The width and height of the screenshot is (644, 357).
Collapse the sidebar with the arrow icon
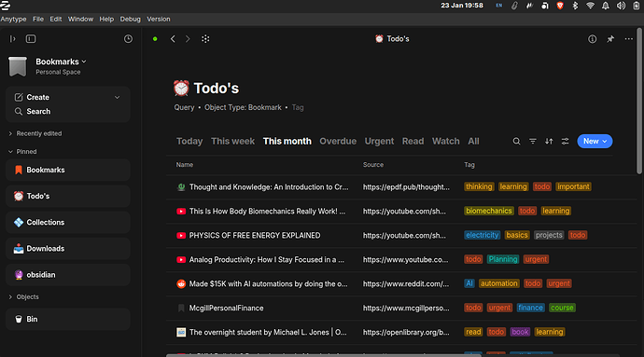(x=13, y=38)
